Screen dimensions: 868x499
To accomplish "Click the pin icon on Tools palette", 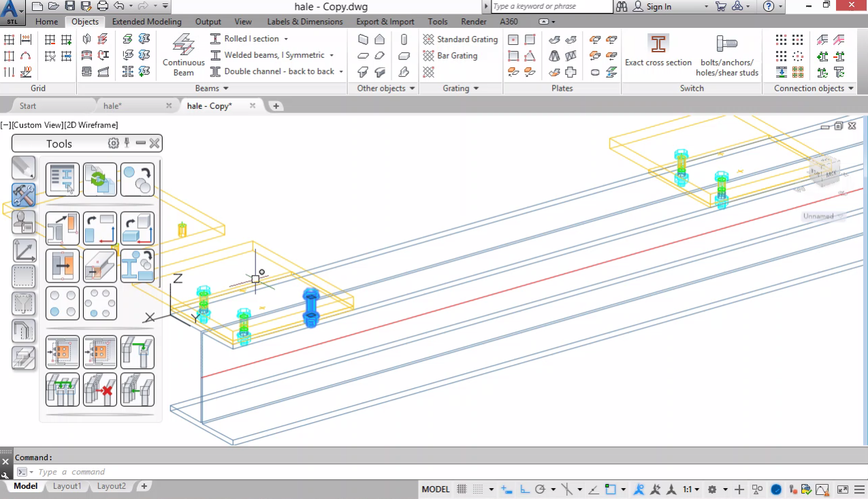I will (x=127, y=143).
